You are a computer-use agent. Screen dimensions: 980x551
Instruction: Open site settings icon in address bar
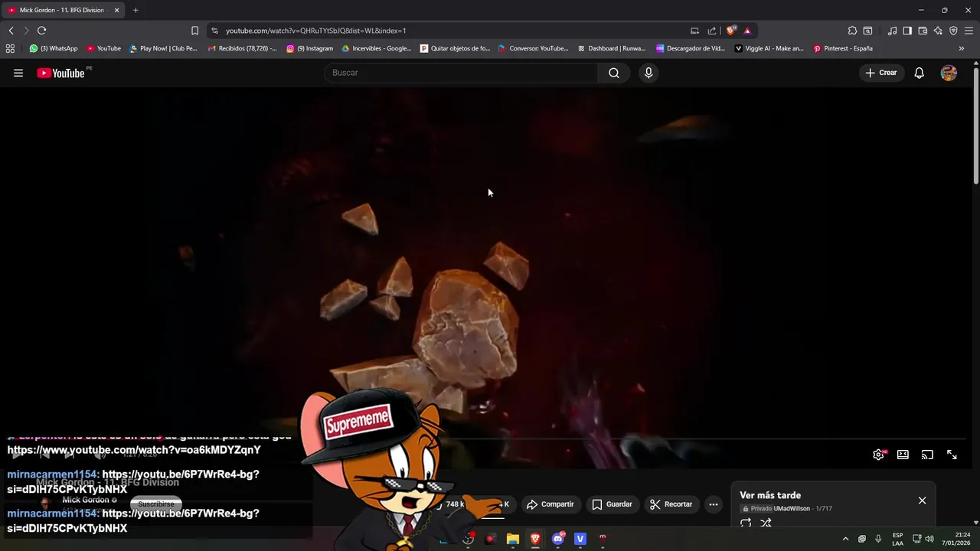pyautogui.click(x=214, y=31)
